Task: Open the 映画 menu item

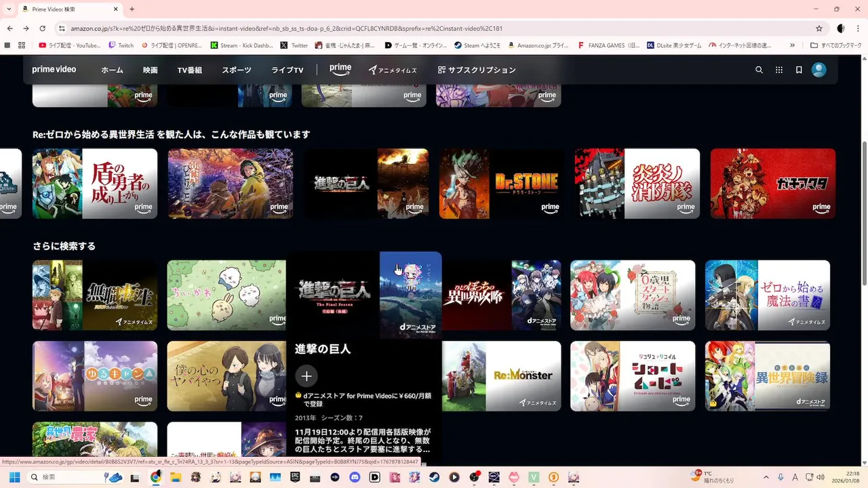Action: [x=151, y=70]
